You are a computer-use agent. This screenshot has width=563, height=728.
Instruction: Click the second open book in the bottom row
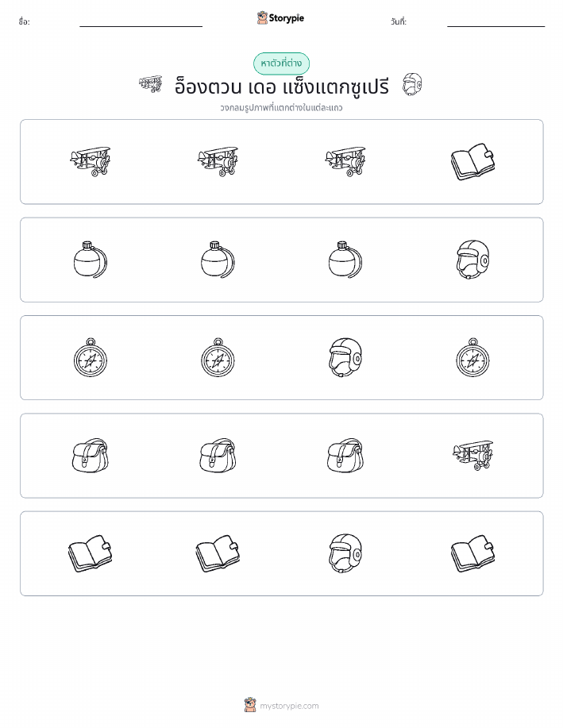[x=218, y=553]
